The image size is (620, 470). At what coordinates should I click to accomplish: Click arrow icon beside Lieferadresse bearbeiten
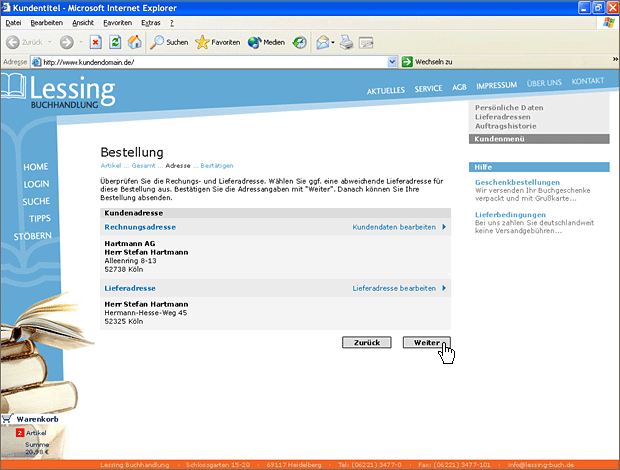pyautogui.click(x=444, y=288)
